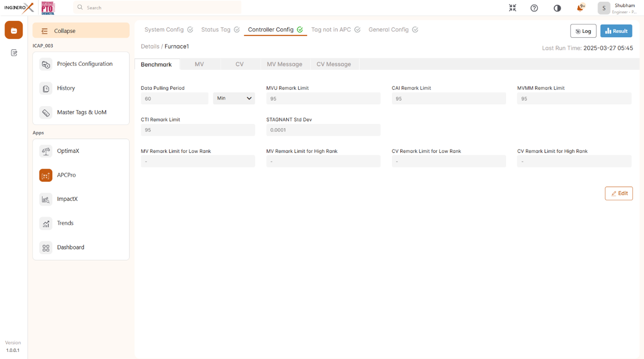Open the Trends chart icon
The height and width of the screenshot is (359, 644).
coord(46,223)
